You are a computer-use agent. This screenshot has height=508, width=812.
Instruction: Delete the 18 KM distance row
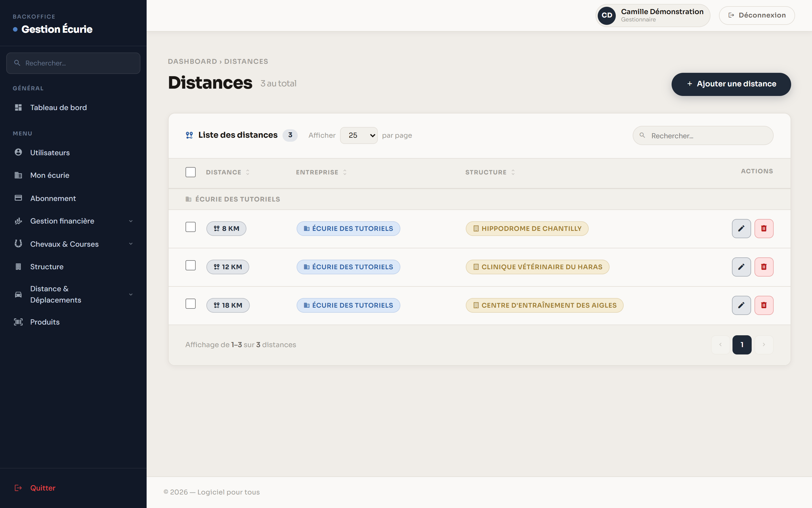tap(764, 305)
